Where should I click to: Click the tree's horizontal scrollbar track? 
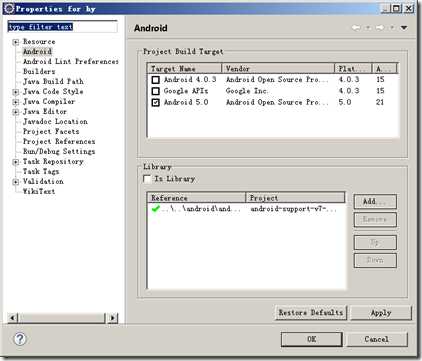(x=63, y=318)
